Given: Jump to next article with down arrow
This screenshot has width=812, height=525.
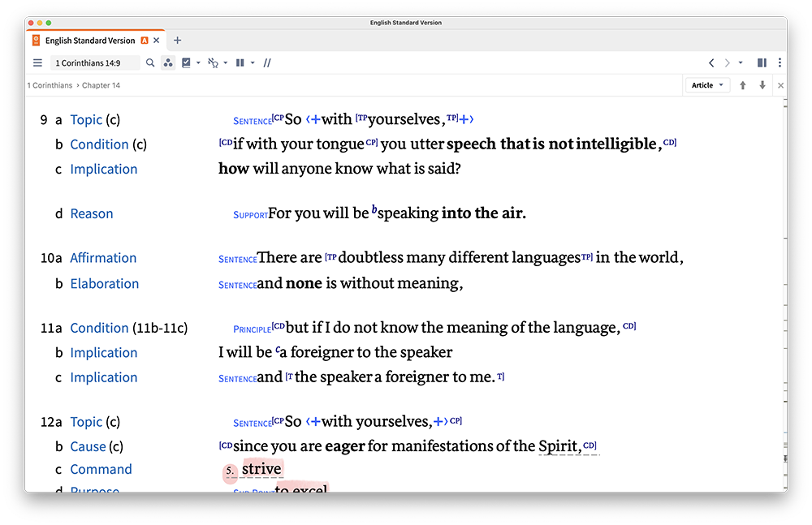Looking at the screenshot, I should pos(762,85).
